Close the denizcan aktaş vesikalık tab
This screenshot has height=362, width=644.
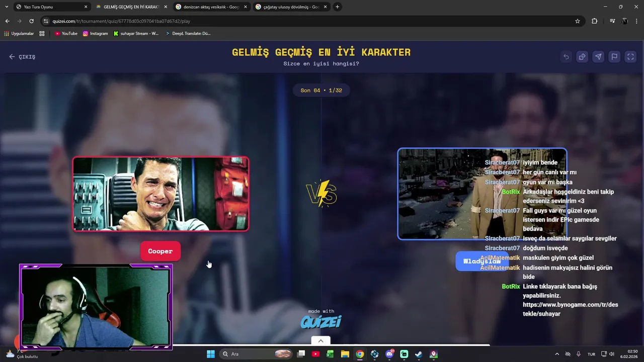[245, 7]
